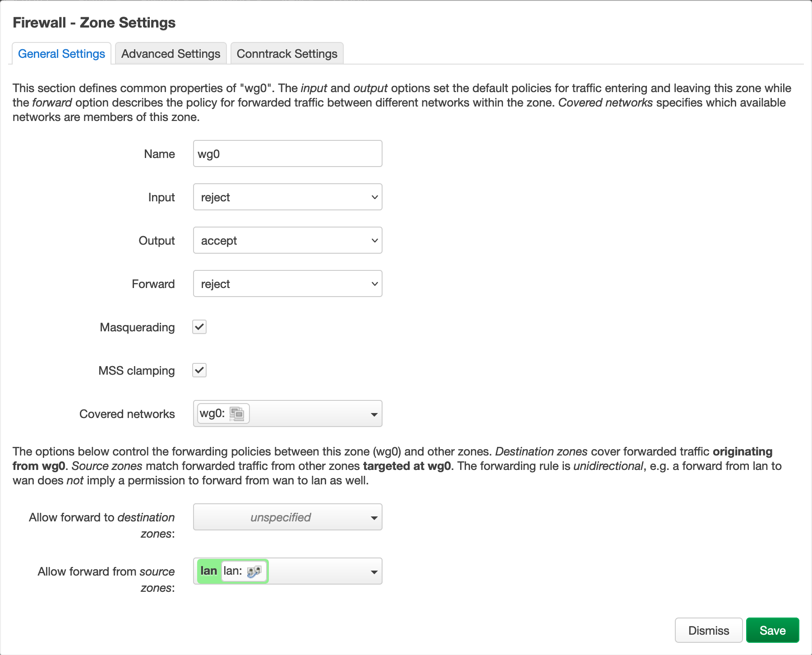The width and height of the screenshot is (812, 655).
Task: Open the Input policy dropdown
Action: click(x=287, y=197)
